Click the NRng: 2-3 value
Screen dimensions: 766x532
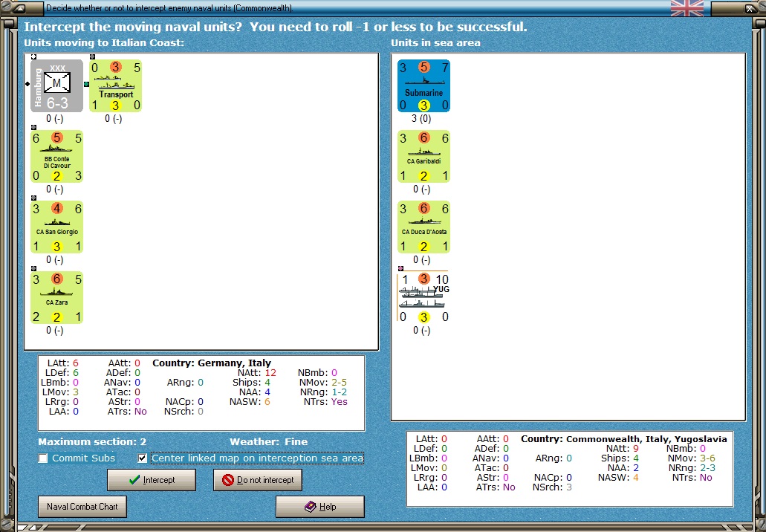708,468
